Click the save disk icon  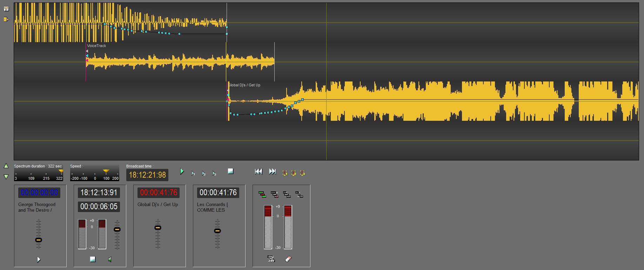[x=6, y=9]
